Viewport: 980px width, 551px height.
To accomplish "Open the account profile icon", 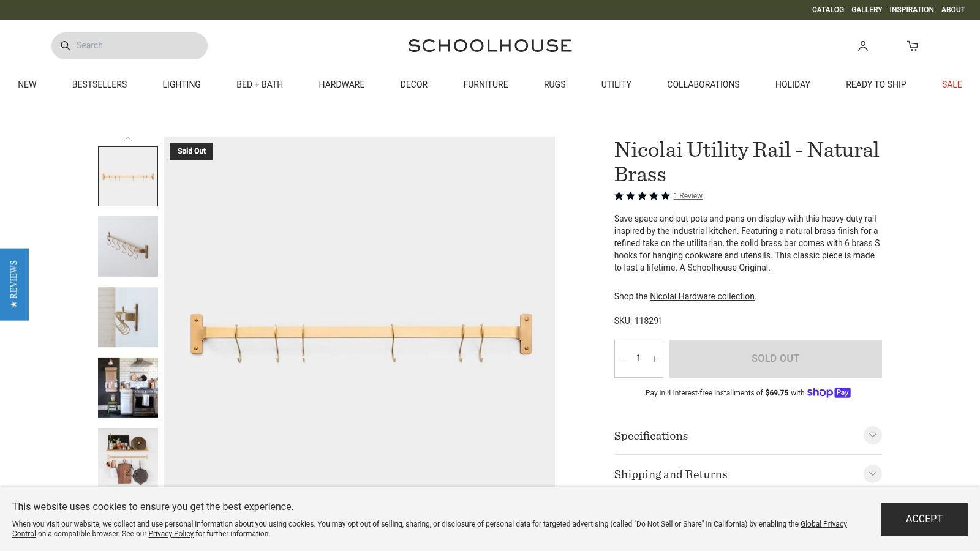I will pos(862,46).
